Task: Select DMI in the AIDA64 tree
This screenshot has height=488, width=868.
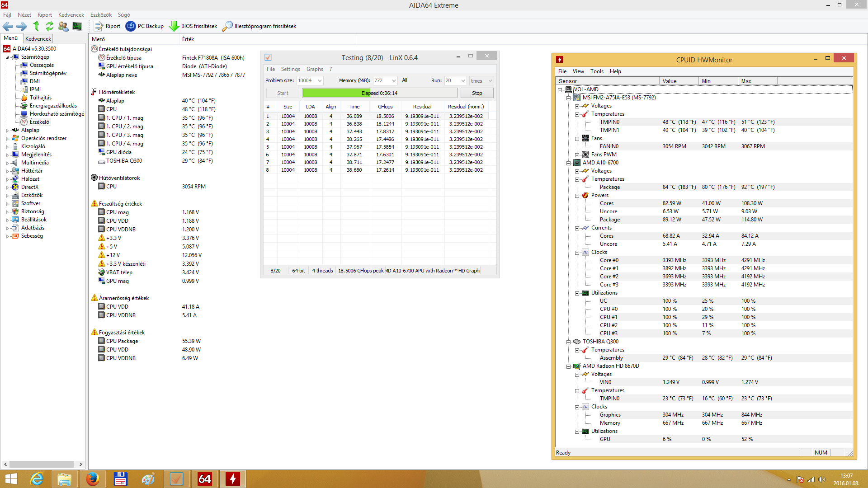Action: point(34,81)
